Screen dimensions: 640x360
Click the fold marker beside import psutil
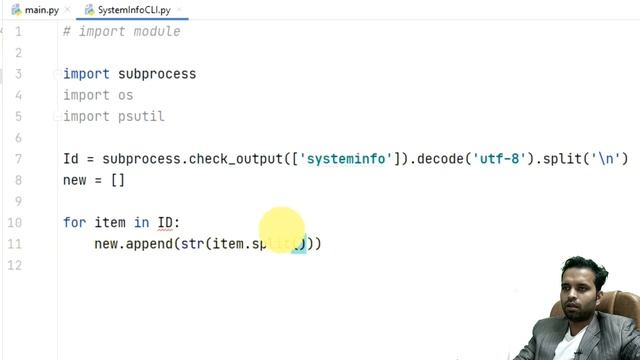56,117
